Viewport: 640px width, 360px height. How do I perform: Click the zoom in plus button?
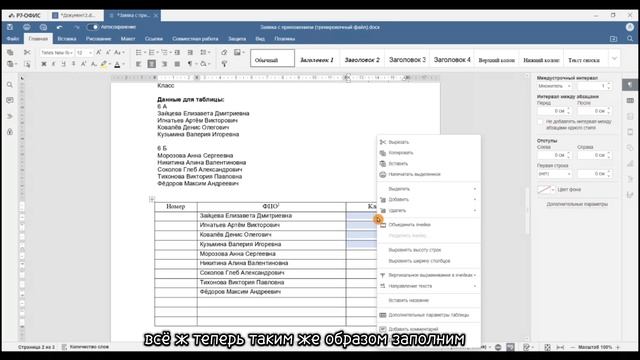tap(618, 347)
